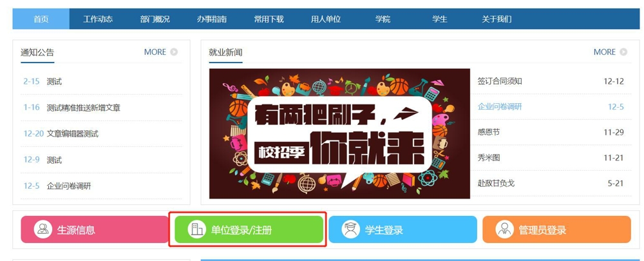The image size is (644, 261).
Task: Click the arrow icon beside 就业新闻 MORE
Action: pos(623,52)
